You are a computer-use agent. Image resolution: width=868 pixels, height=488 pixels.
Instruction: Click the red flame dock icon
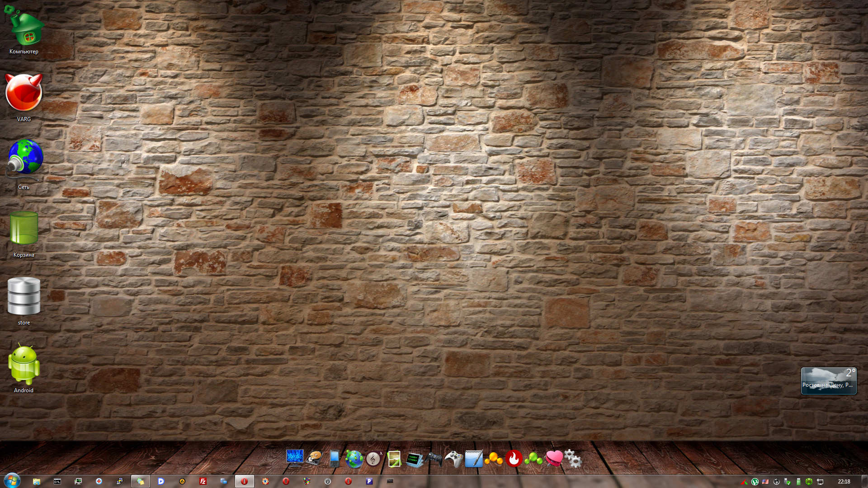[514, 459]
